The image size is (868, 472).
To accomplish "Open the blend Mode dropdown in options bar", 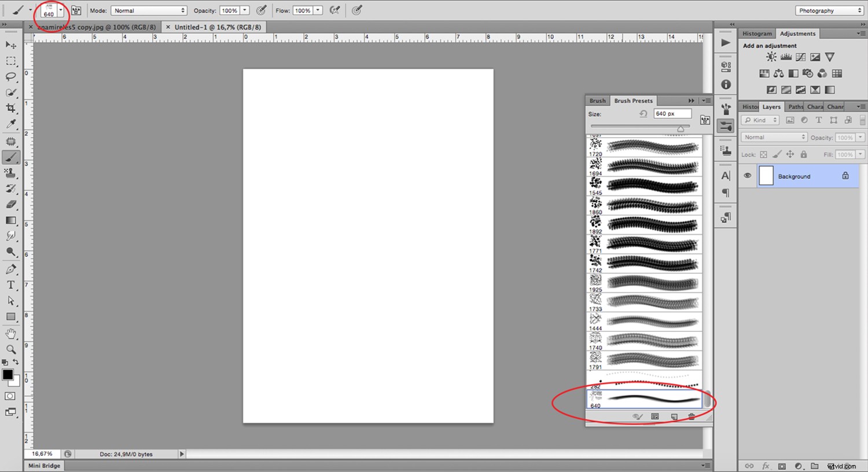I will (x=149, y=10).
